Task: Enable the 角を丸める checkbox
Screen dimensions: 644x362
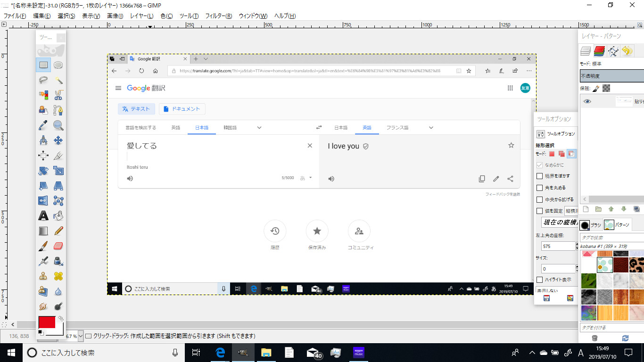Action: 540,188
